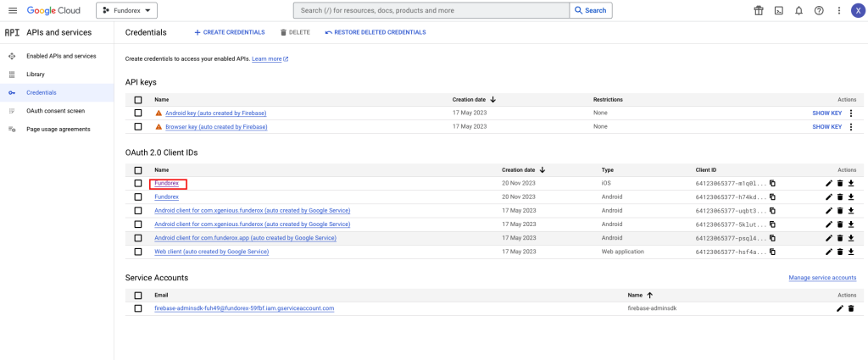Delete the Fundorex Android OAuth client
The height and width of the screenshot is (360, 868).
[840, 197]
